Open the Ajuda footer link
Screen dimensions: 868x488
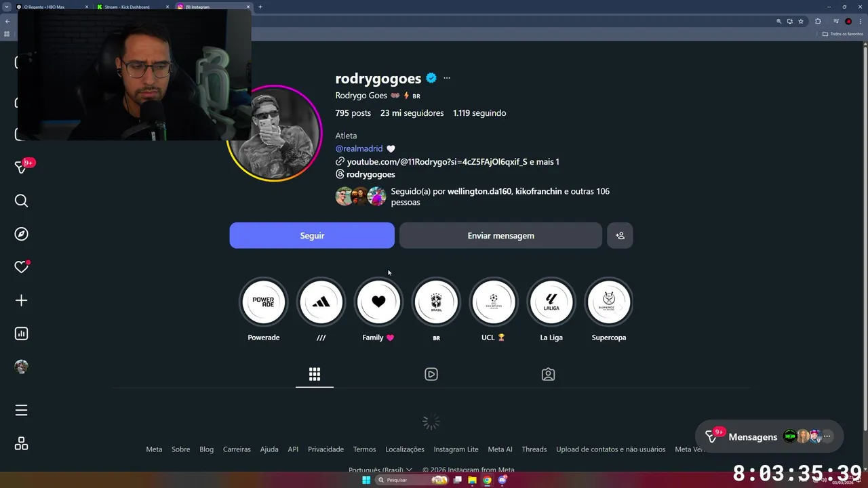[x=269, y=449]
